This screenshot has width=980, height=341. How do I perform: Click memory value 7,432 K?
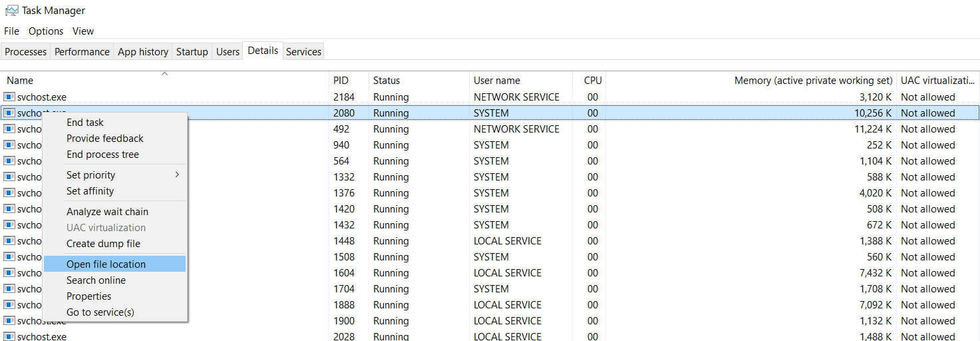[876, 273]
